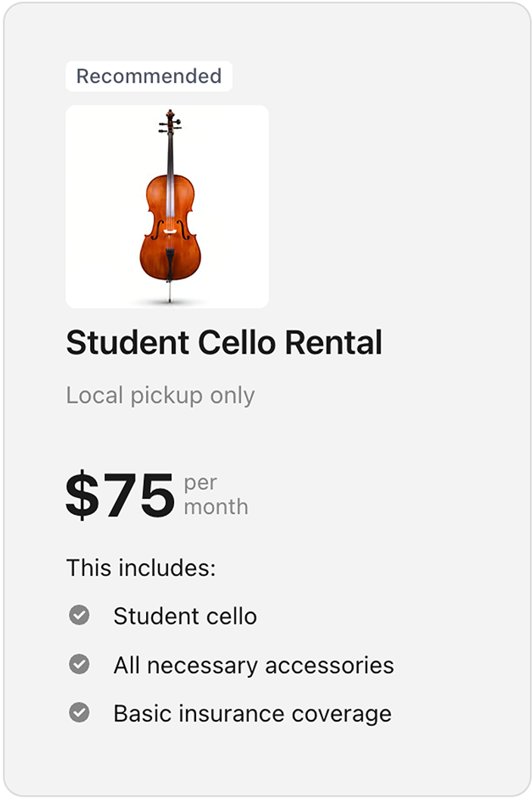Click the checkmark icon beside Student cello

[x=79, y=616]
